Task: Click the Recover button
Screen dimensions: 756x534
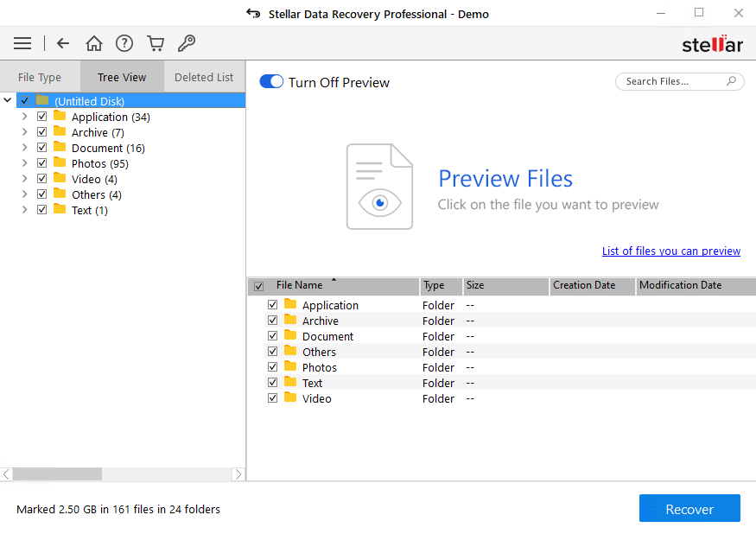Action: (x=689, y=508)
